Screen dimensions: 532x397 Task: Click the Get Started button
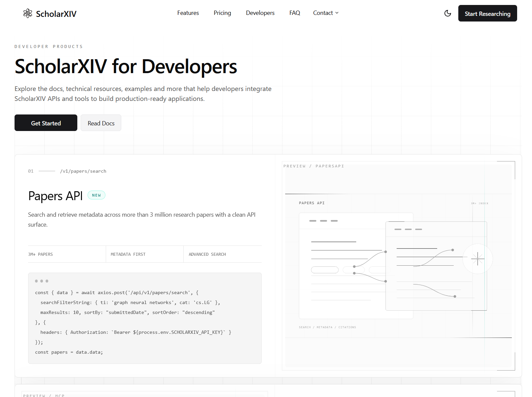click(46, 123)
